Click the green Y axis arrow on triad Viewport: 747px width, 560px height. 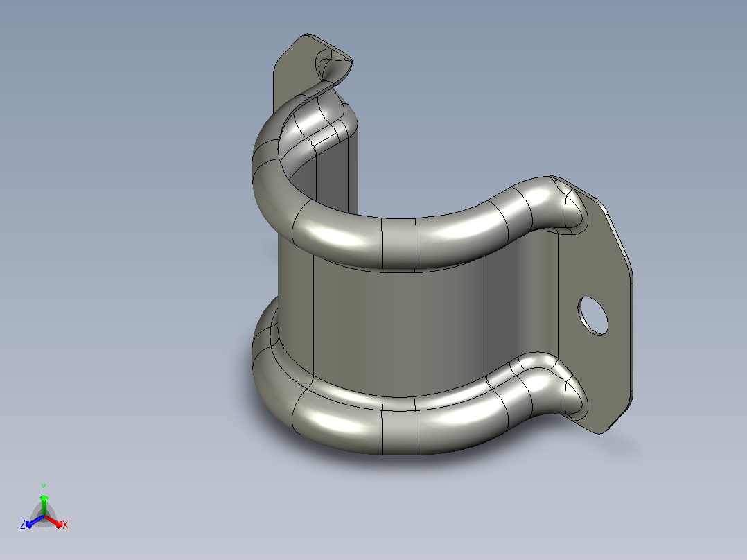click(x=44, y=505)
